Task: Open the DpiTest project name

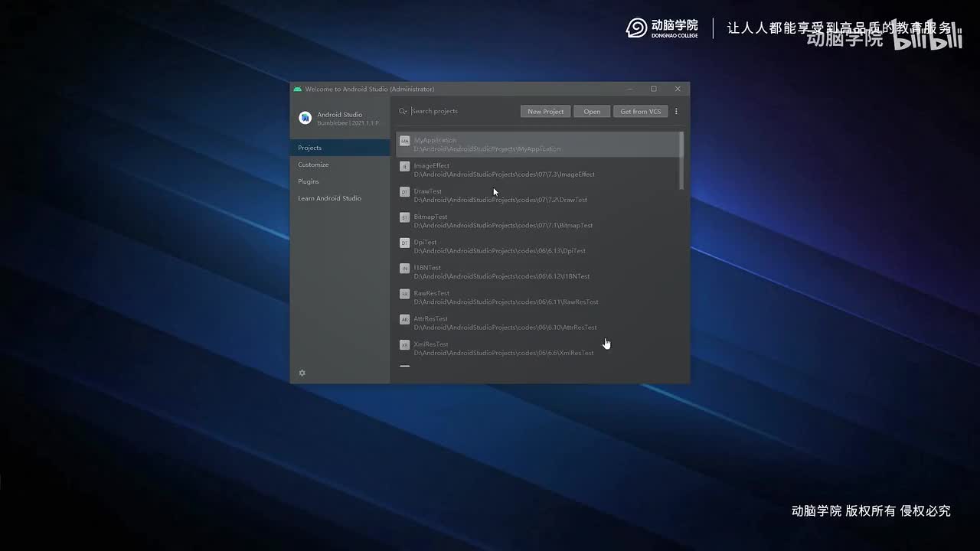Action: [425, 242]
